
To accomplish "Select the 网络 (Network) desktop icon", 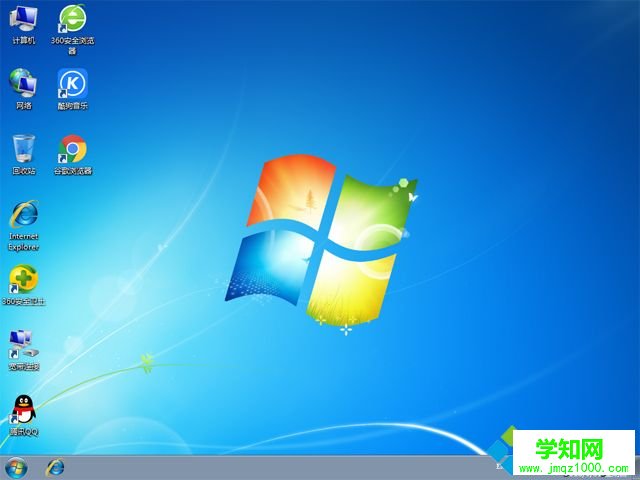I will coord(24,89).
